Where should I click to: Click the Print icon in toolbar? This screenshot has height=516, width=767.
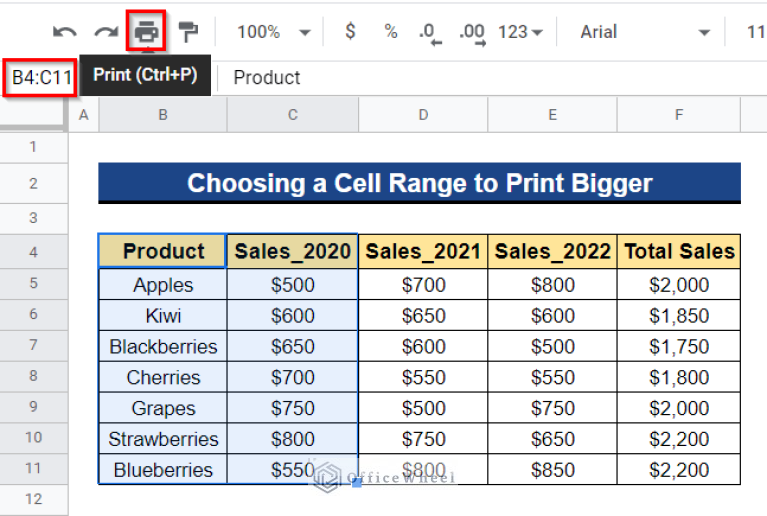pos(147,32)
